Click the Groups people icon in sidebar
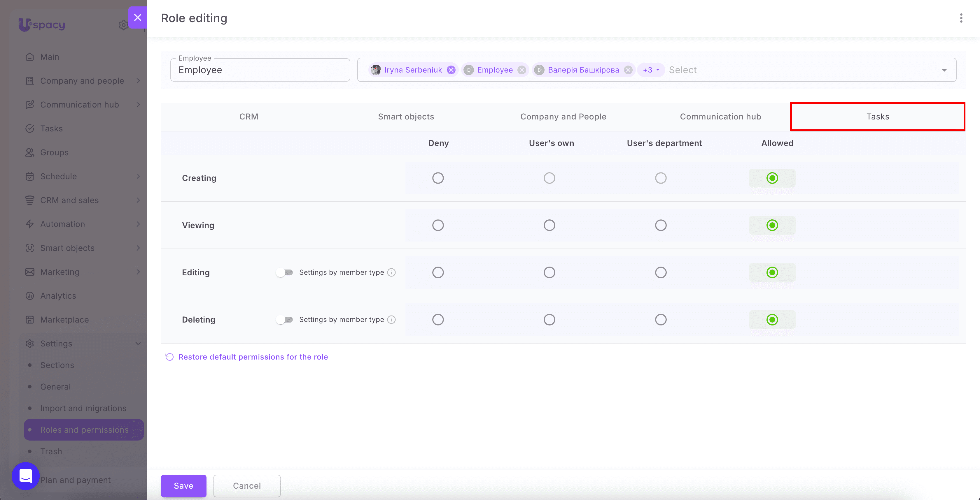This screenshot has height=500, width=980. click(30, 152)
